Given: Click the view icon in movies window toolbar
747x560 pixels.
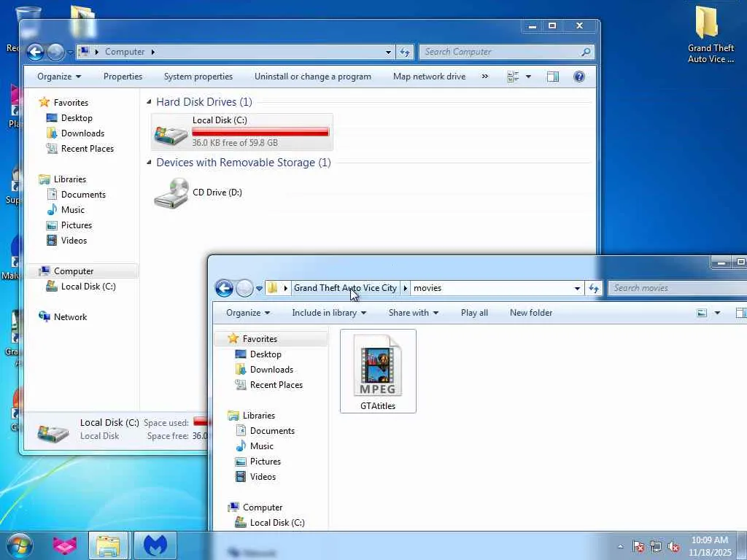Looking at the screenshot, I should [701, 313].
